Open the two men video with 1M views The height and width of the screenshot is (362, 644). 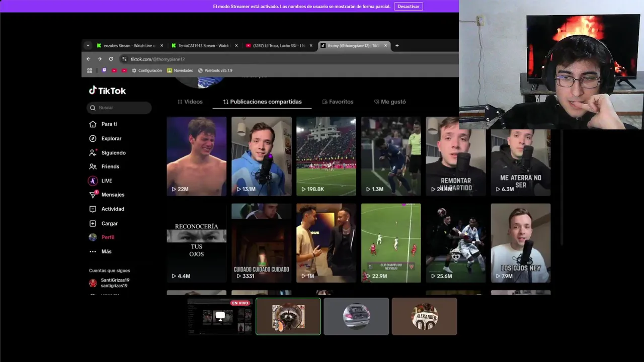326,243
